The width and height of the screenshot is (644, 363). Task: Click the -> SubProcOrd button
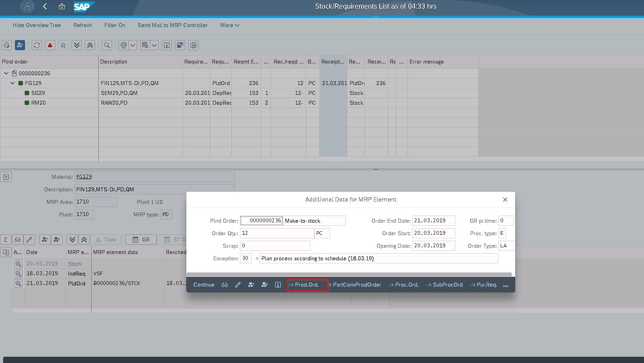pyautogui.click(x=444, y=285)
